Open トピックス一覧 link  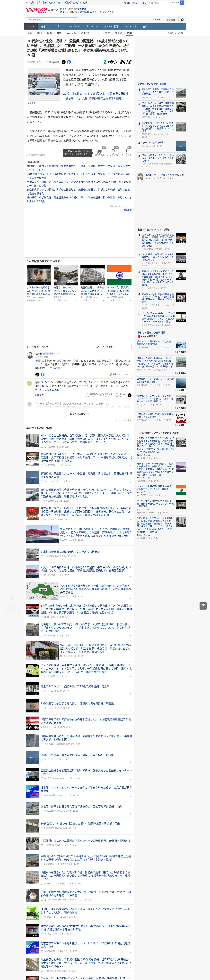[x=175, y=33]
